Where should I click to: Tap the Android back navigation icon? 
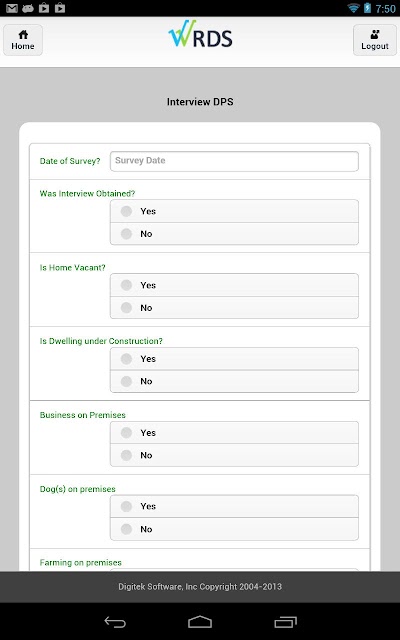click(x=115, y=622)
